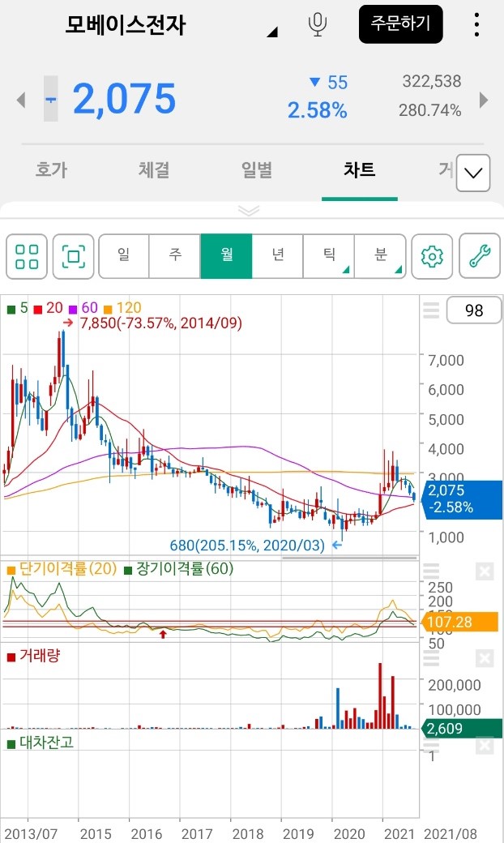Open the three-dot overflow menu
This screenshot has height=843, width=504.
(x=476, y=25)
